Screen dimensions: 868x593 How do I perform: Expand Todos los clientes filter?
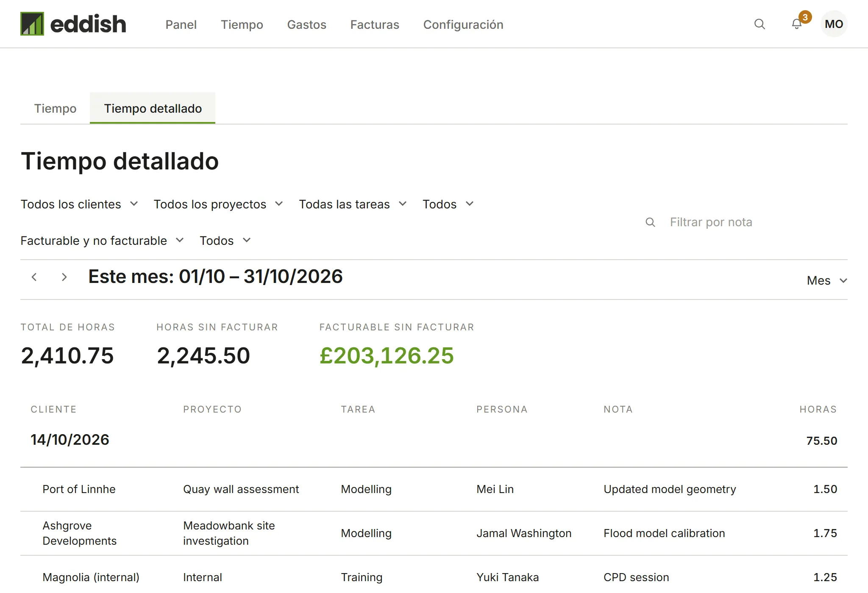coord(80,204)
